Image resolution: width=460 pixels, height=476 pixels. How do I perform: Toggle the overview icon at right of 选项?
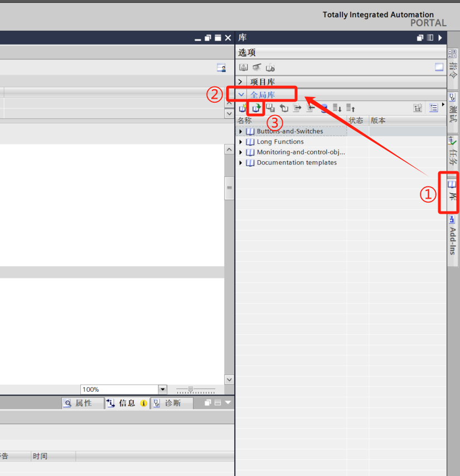click(x=439, y=67)
